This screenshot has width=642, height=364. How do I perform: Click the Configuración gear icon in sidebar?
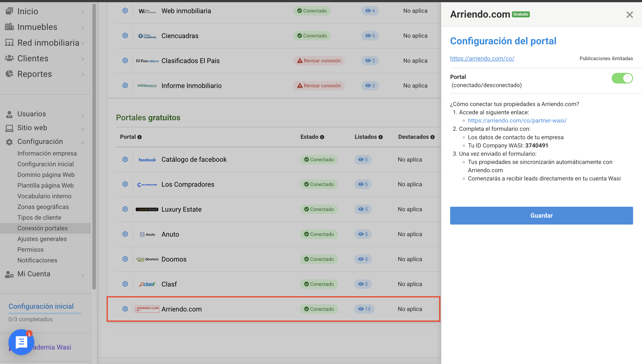point(9,142)
